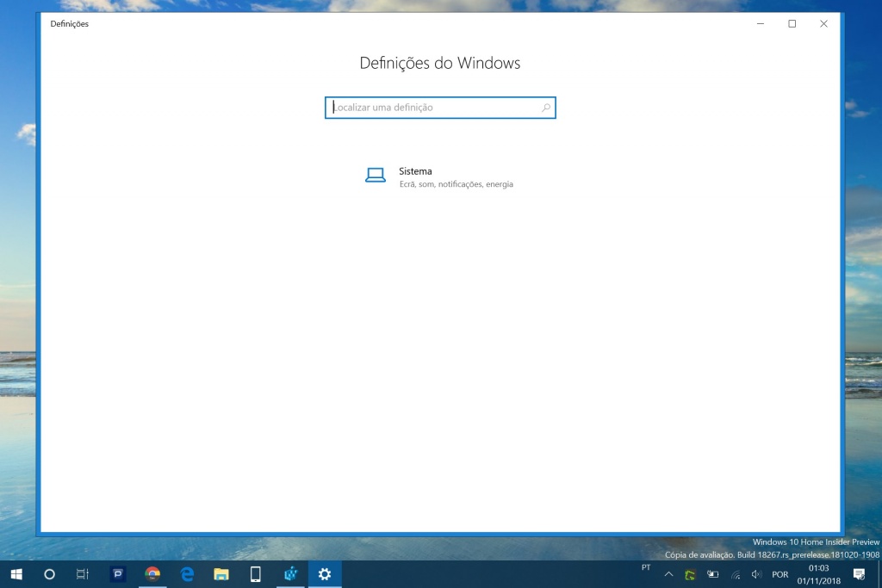This screenshot has width=882, height=588.
Task: Open the POR keyboard layout selector
Action: point(779,574)
